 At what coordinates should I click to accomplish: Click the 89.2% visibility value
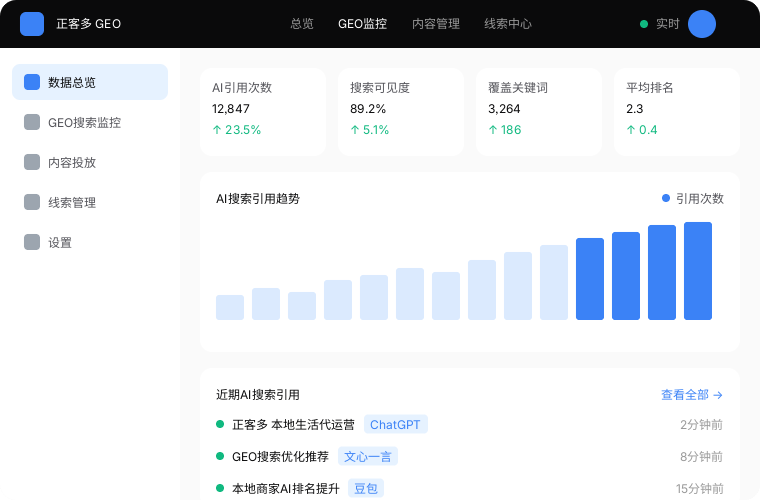pos(368,109)
